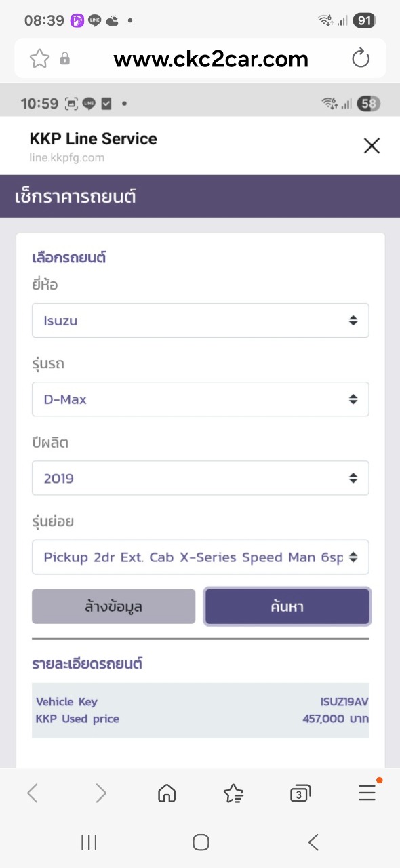Click the ค้นหา search button
The width and height of the screenshot is (400, 868).
287,606
